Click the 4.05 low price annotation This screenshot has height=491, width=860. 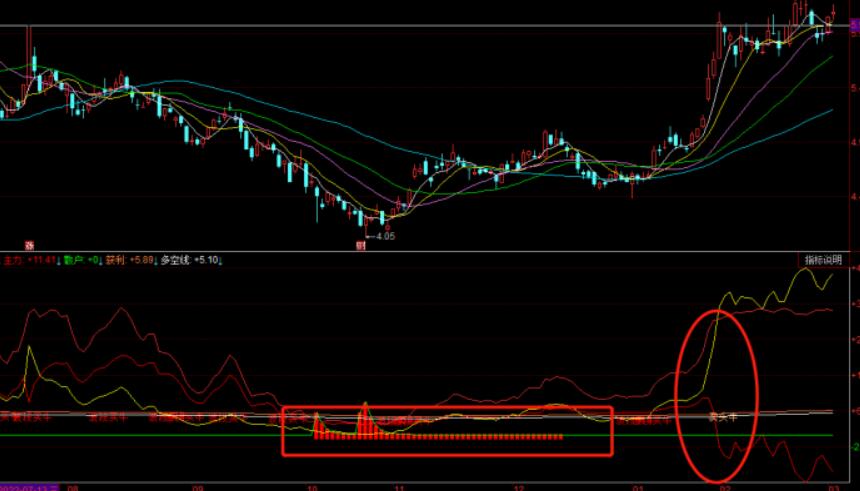point(384,236)
